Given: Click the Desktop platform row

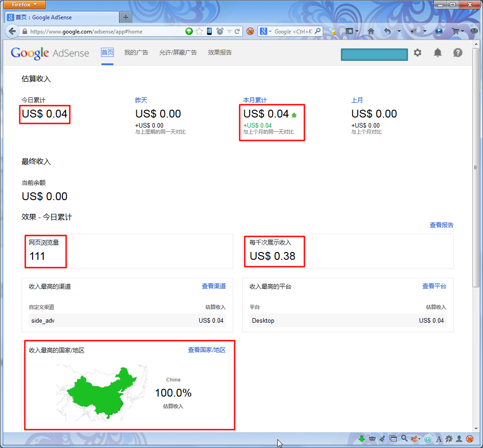Looking at the screenshot, I should [x=348, y=320].
